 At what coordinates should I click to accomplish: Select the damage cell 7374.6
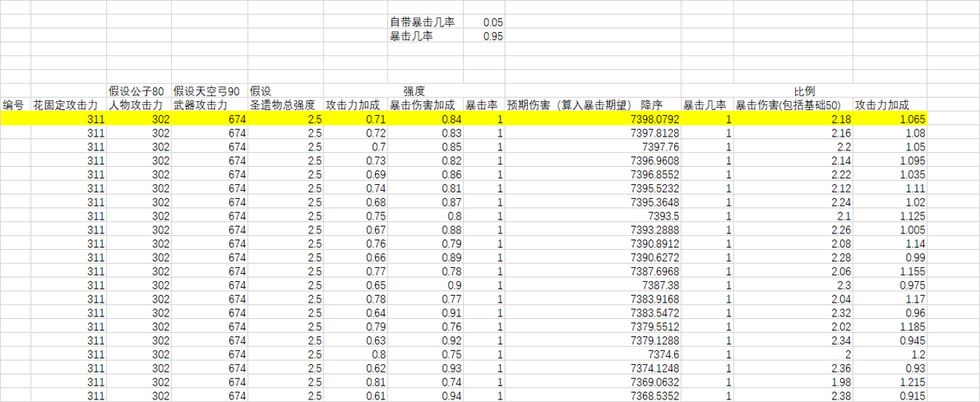point(593,353)
